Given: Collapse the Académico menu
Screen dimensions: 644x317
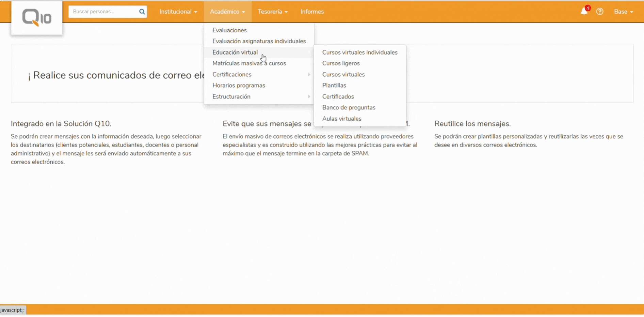Looking at the screenshot, I should [227, 12].
